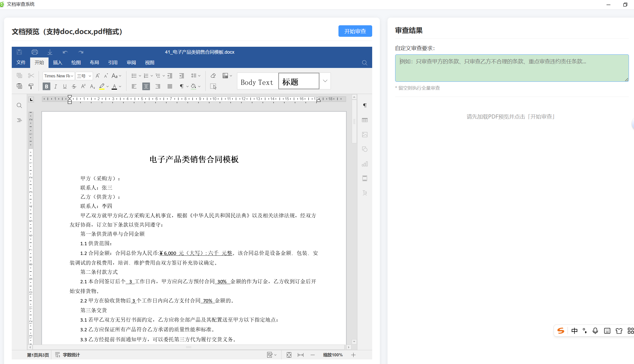The image size is (634, 364).
Task: Click the custom review requirements text field
Action: (x=511, y=68)
